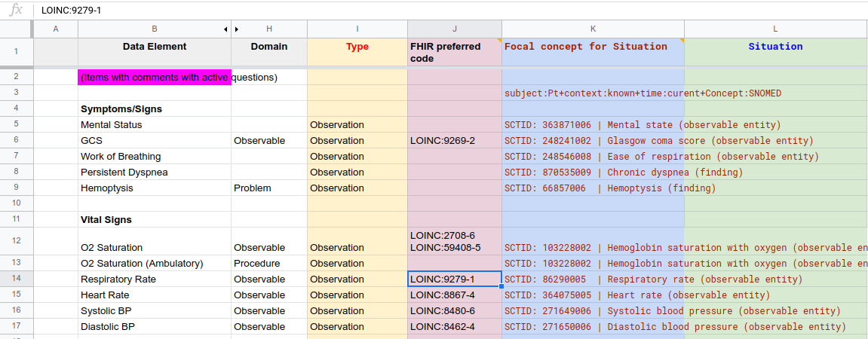Click the note indicator on FHIR preferred code cell
Screen dimensions: 868x339
pyautogui.click(x=498, y=41)
